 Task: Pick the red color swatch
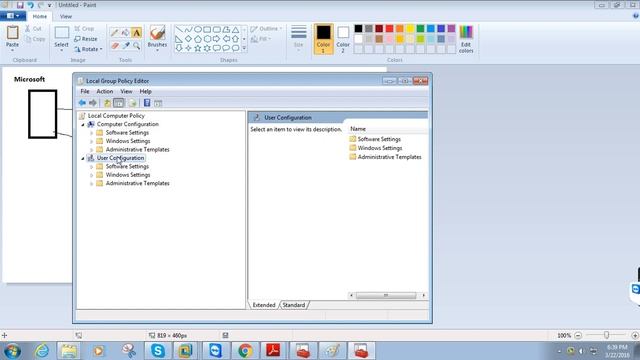coord(389,28)
